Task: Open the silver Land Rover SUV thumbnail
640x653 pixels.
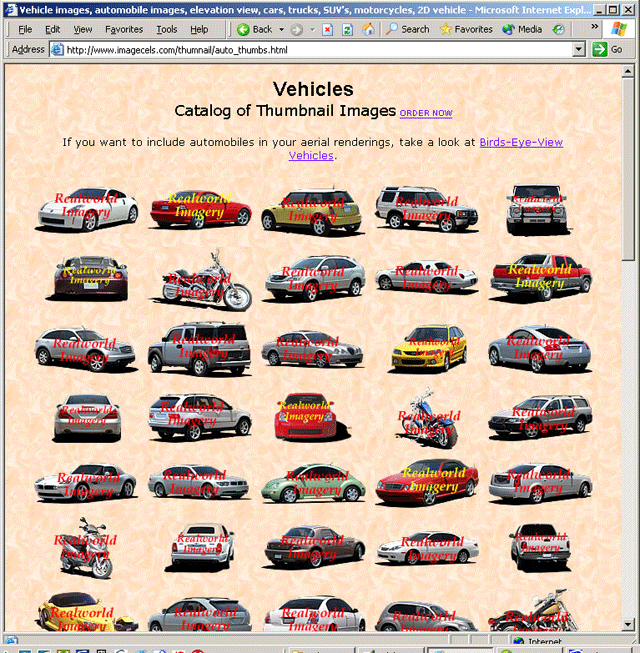Action: click(427, 209)
